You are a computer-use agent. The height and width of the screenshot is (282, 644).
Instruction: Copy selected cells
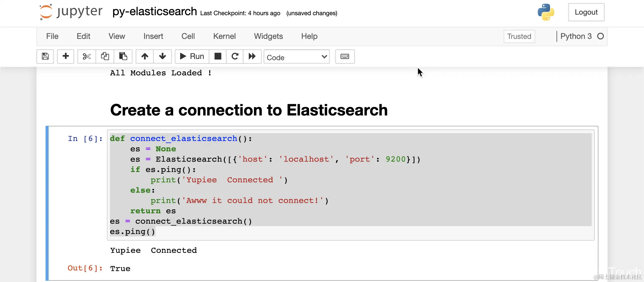pyautogui.click(x=105, y=56)
